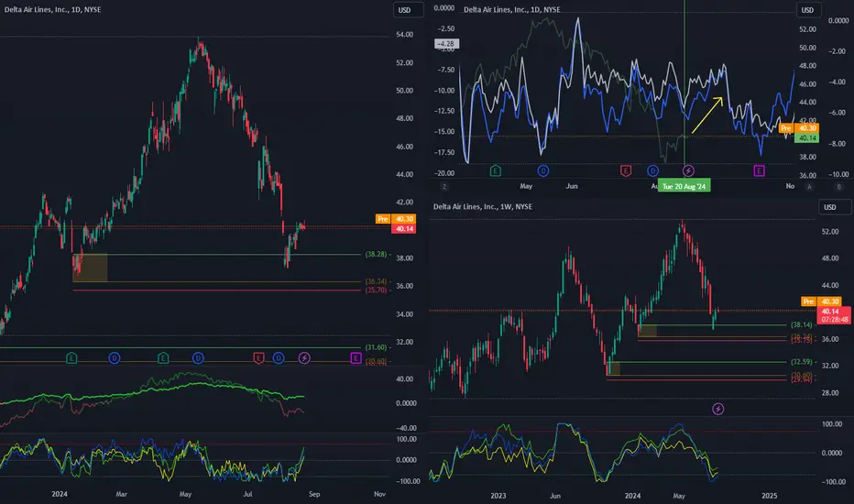The height and width of the screenshot is (504, 854).
Task: Click the left chart title Delta Air Lines 1D NYSE
Action: click(52, 9)
